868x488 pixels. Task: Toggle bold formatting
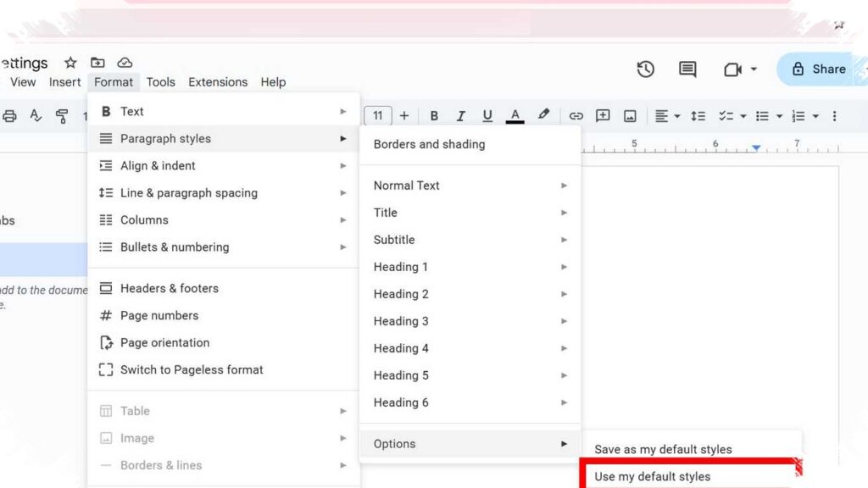434,115
